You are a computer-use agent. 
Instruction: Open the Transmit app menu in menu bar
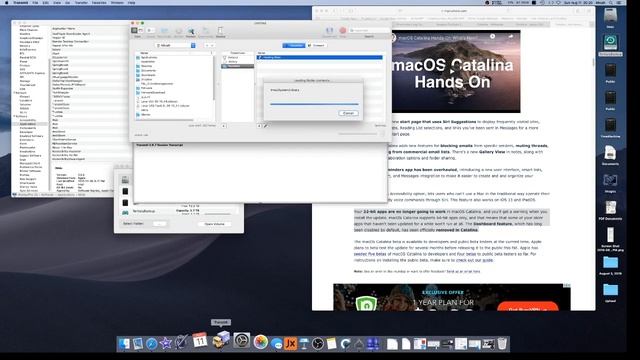20,2
